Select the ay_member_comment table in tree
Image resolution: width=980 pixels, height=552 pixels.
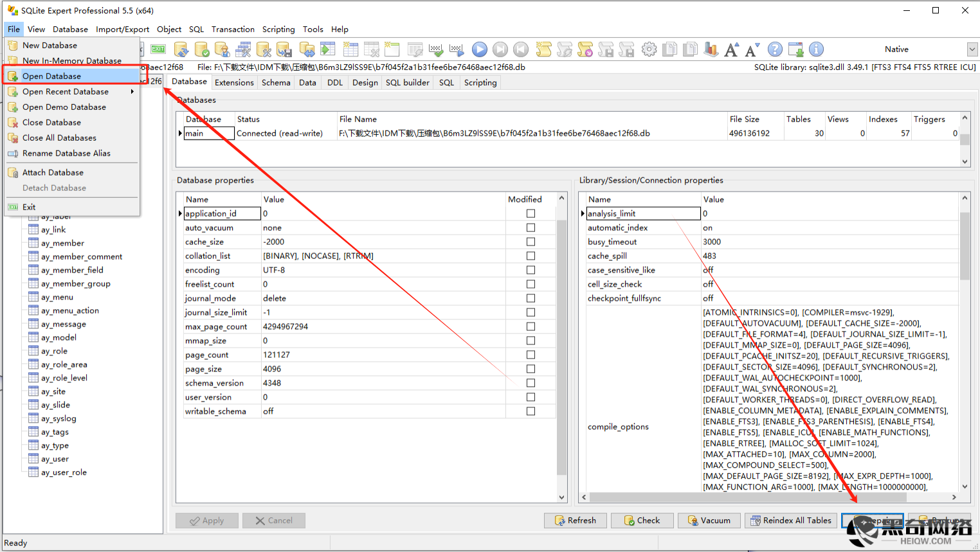[x=82, y=257]
